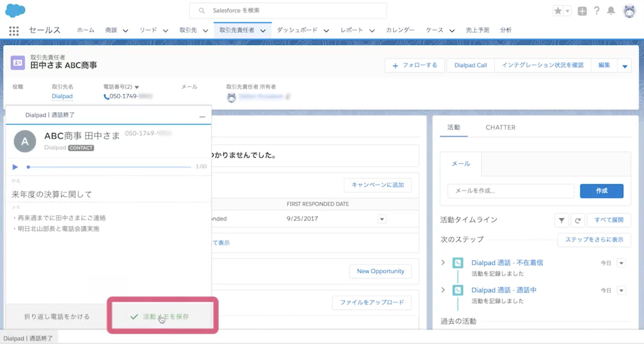This screenshot has height=344, width=644.
Task: Click the Dialpad Call button
Action: pos(471,66)
